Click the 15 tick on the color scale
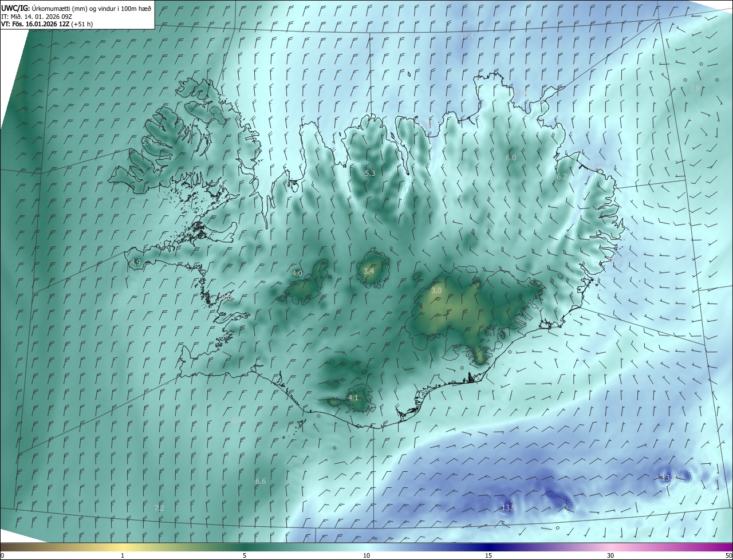This screenshot has height=560, width=733. tap(488, 556)
